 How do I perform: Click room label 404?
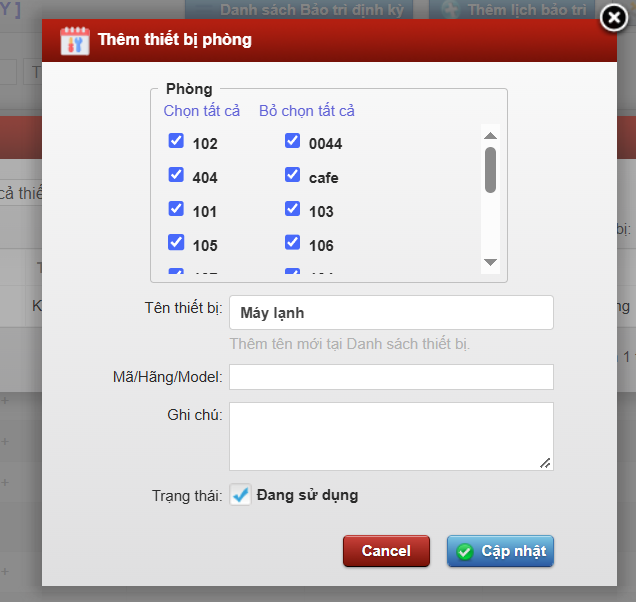(205, 178)
